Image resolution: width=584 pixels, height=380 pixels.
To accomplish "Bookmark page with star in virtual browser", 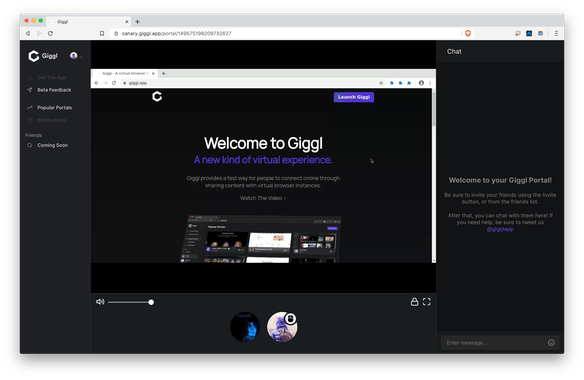I will point(381,83).
